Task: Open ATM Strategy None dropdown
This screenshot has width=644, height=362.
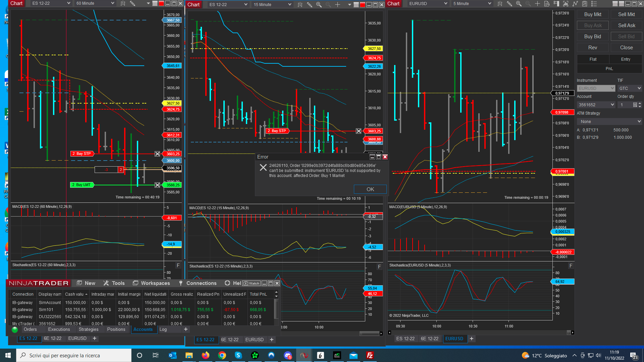Action: pyautogui.click(x=609, y=122)
